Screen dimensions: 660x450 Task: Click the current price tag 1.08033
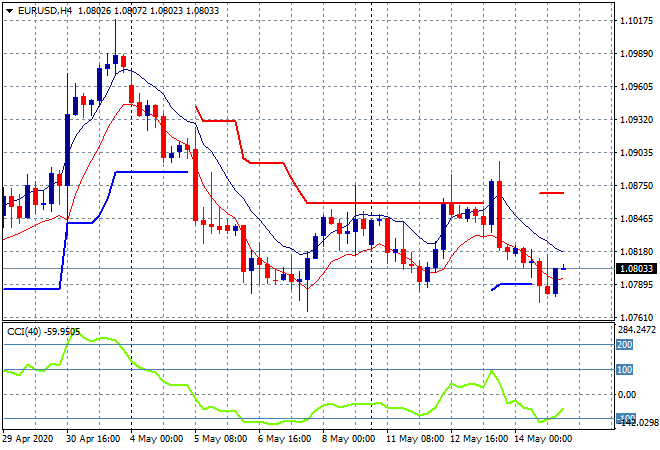click(x=636, y=269)
